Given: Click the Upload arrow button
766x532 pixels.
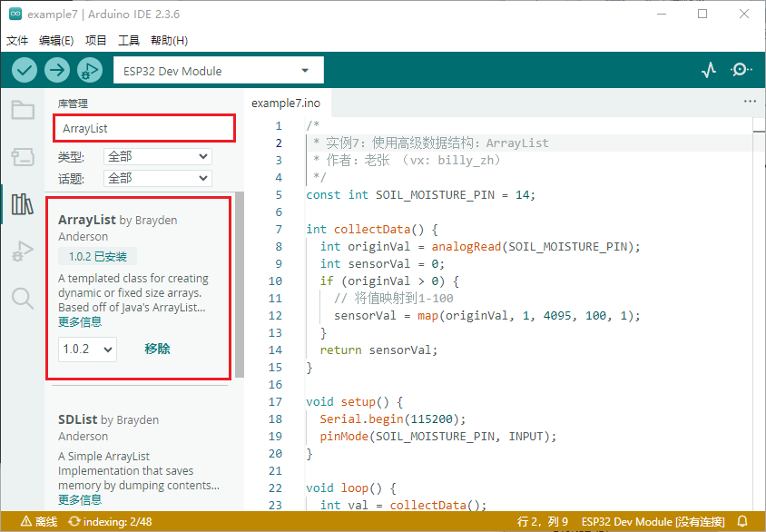Looking at the screenshot, I should pyautogui.click(x=57, y=70).
